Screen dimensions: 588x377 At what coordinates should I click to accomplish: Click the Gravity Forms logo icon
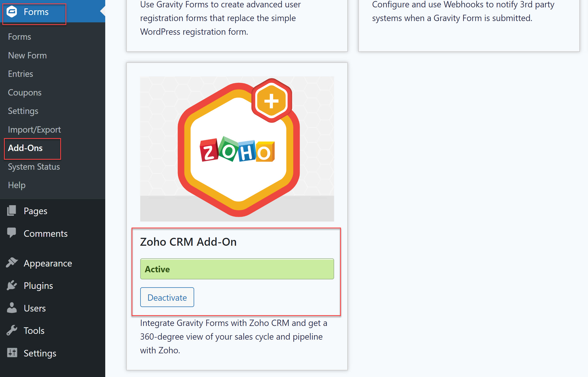[12, 12]
